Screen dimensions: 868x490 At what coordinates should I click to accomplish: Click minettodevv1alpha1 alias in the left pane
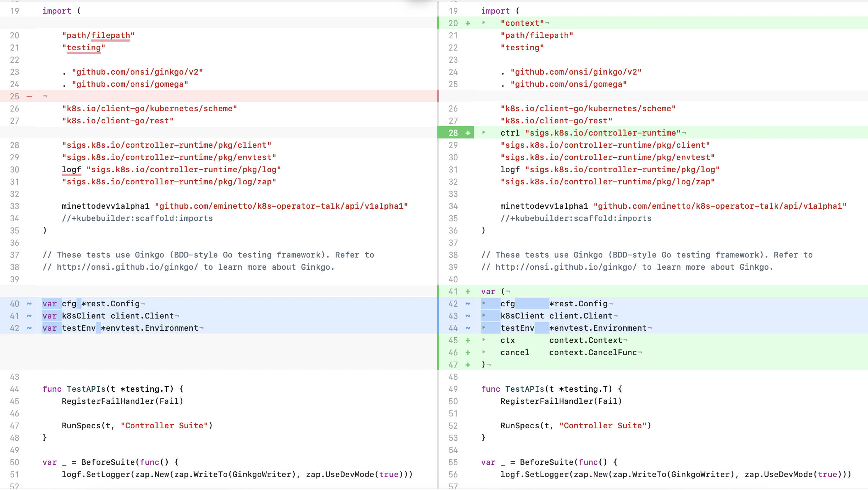point(106,206)
